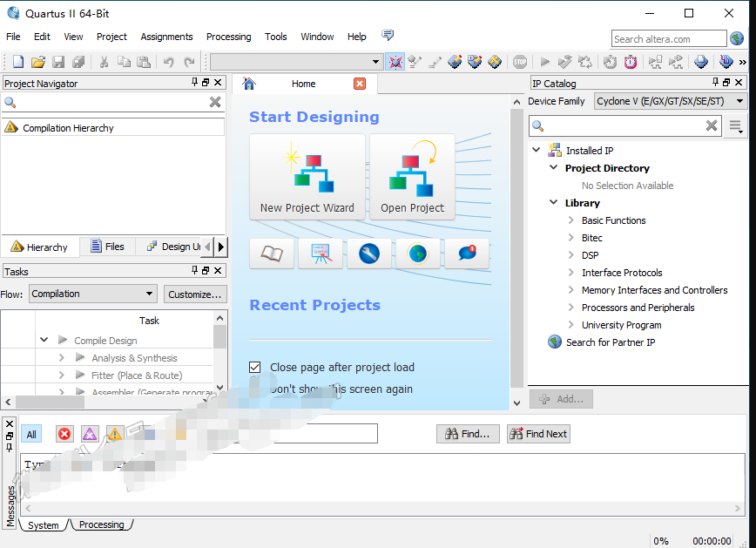
Task: Click the Find Next button
Action: point(538,434)
